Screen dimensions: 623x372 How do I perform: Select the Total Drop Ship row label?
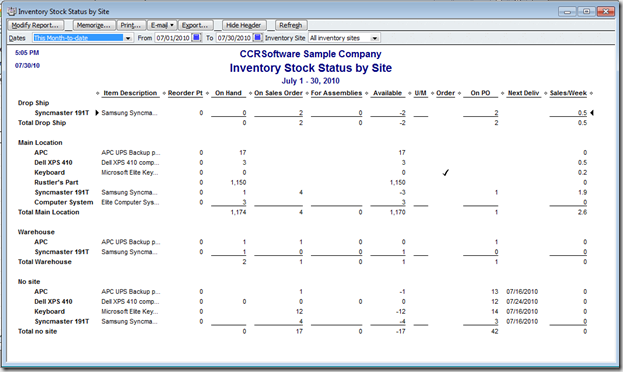[42, 123]
